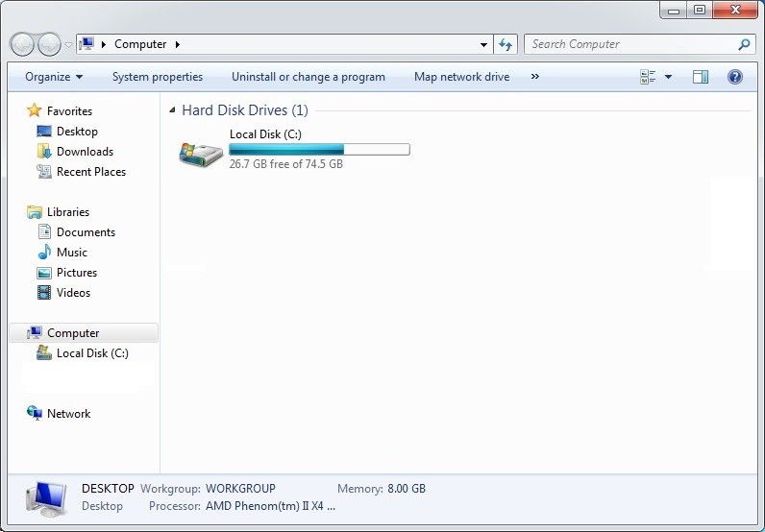Screen dimensions: 765x532
Task: Click the Music note icon
Action: point(44,252)
